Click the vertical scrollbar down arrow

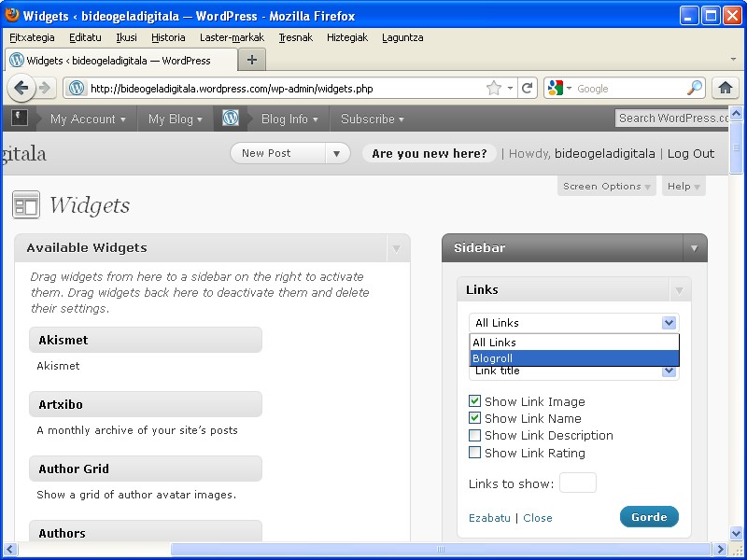click(736, 533)
